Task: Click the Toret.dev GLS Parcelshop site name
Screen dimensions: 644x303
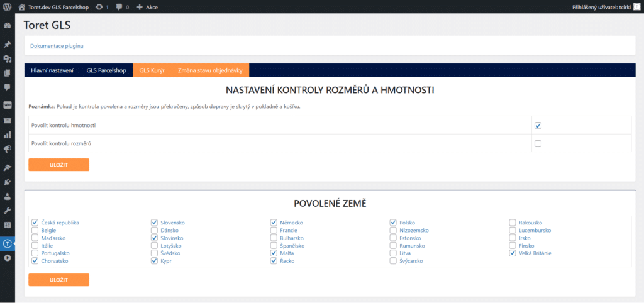Action: (58, 7)
